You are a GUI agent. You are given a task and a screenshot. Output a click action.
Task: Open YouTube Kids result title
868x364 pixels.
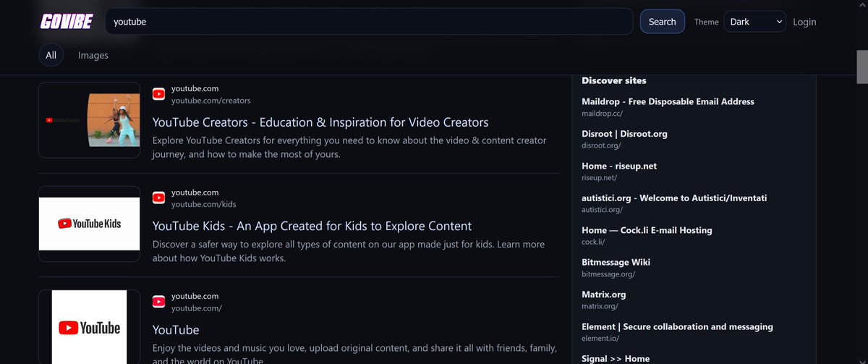click(312, 226)
